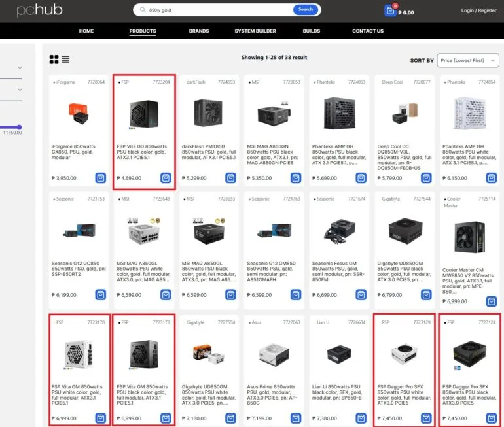Select product code 7723204
This screenshot has width=504, height=427.
pyautogui.click(x=161, y=82)
